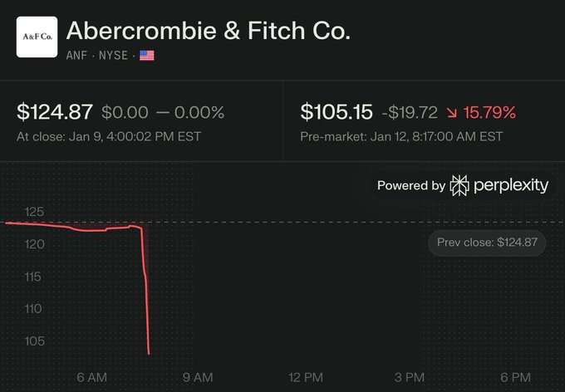
Task: Select the $105.15 pre-market price
Action: coord(337,112)
